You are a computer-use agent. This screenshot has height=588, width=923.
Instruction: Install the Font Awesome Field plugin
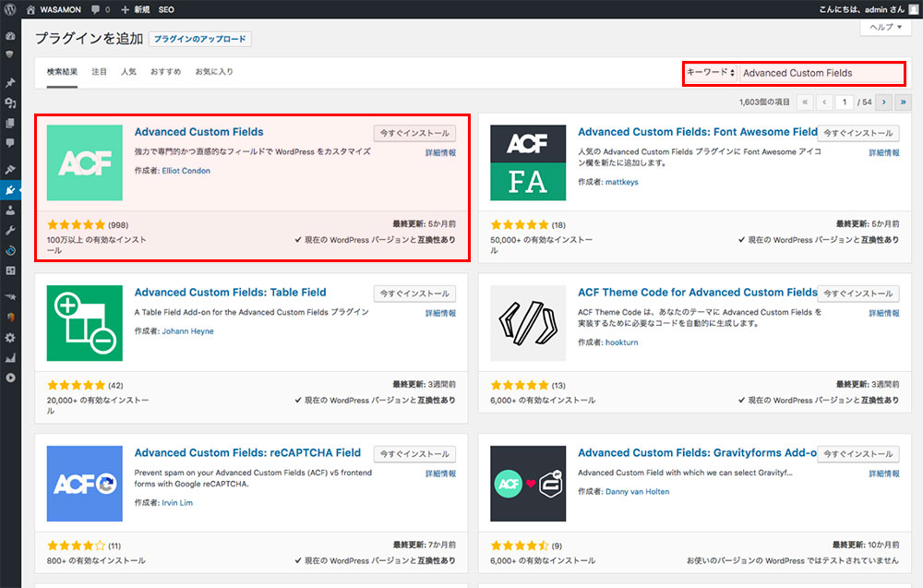pos(858,133)
